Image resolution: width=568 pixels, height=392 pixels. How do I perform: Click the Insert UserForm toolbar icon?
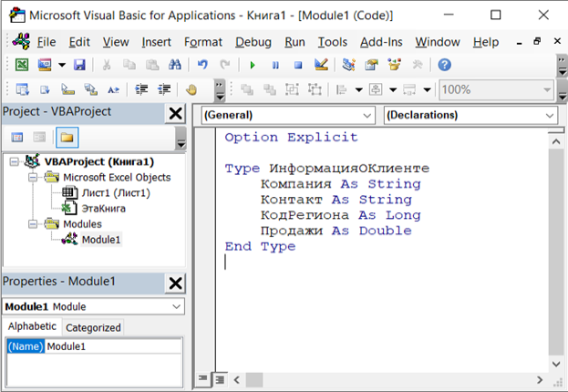tap(45, 66)
